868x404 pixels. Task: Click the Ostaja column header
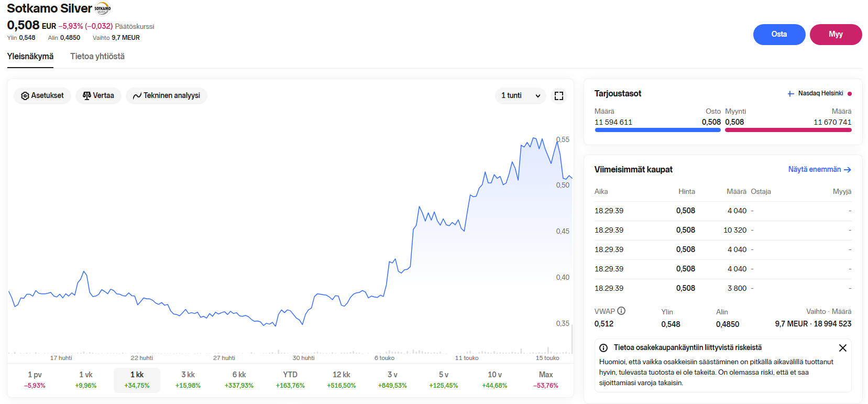[761, 191]
